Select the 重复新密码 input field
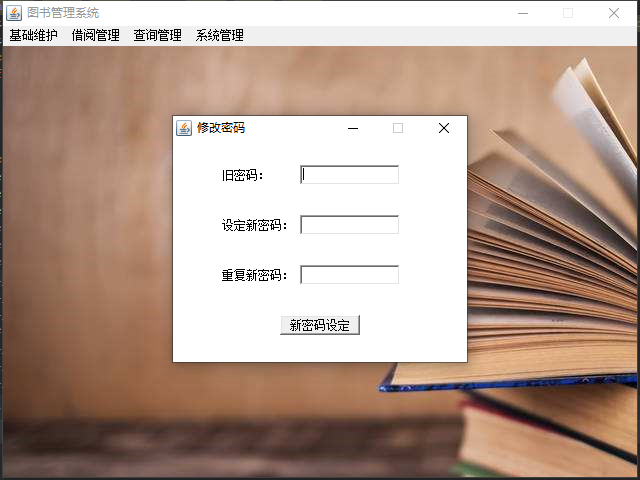640x480 pixels. (x=349, y=275)
